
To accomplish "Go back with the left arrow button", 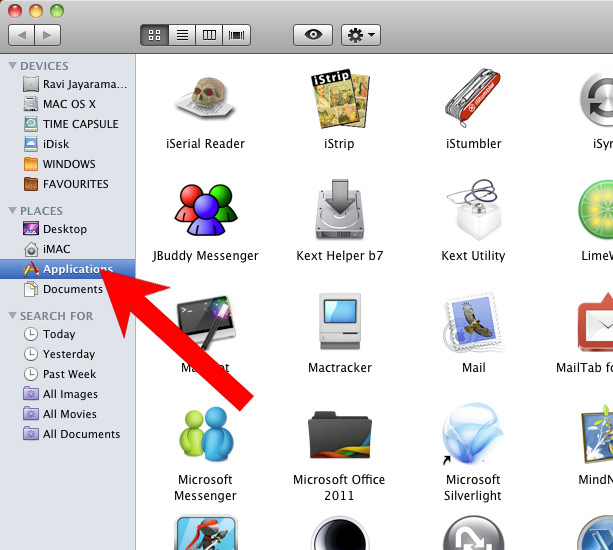I will [x=22, y=35].
